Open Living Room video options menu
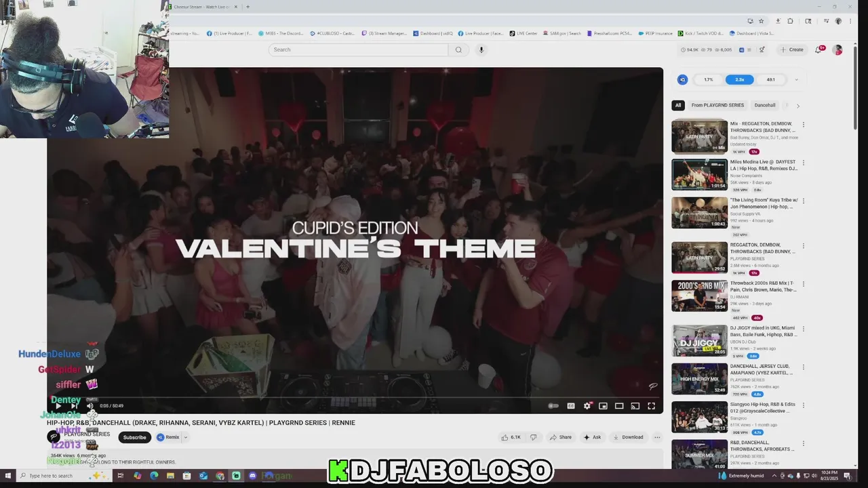 click(804, 201)
